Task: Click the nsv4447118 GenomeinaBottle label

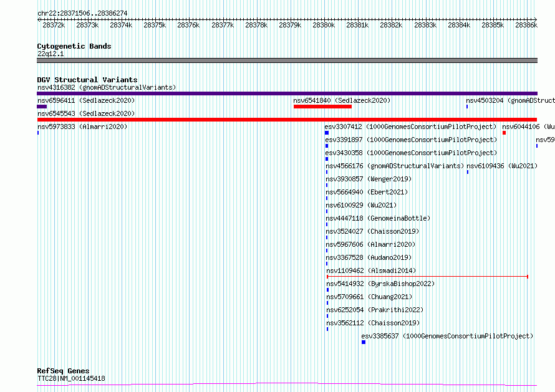Action: (378, 218)
